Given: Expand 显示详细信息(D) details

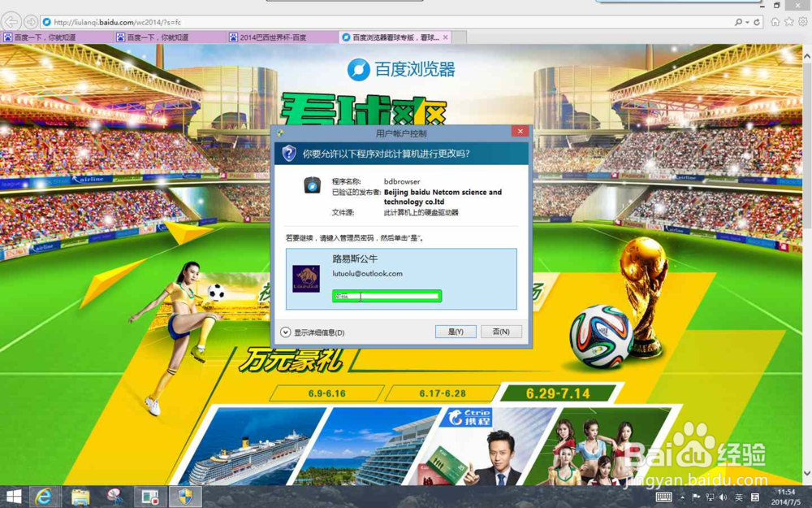Looking at the screenshot, I should click(x=313, y=332).
